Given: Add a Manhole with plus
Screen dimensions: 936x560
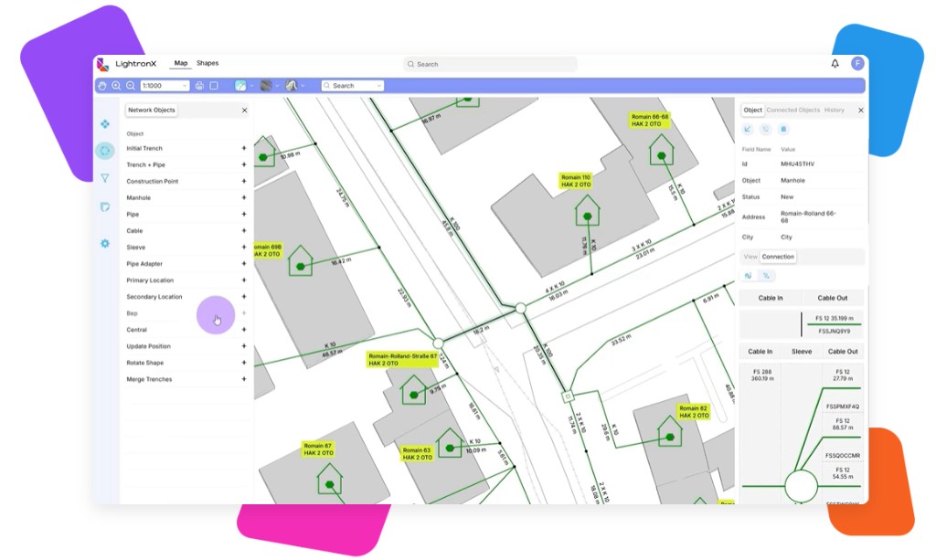Looking at the screenshot, I should [243, 197].
